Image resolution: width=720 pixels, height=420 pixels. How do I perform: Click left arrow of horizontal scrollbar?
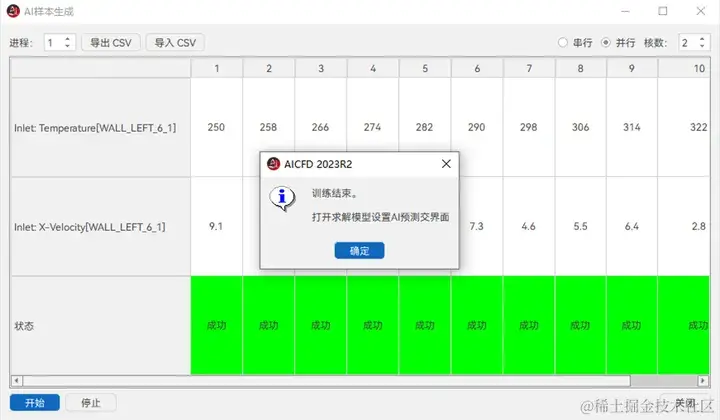tap(17, 381)
